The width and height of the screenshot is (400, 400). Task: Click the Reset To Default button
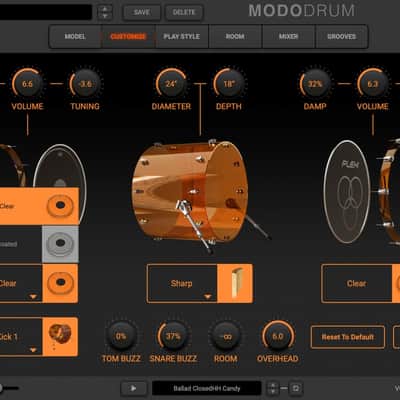click(348, 337)
